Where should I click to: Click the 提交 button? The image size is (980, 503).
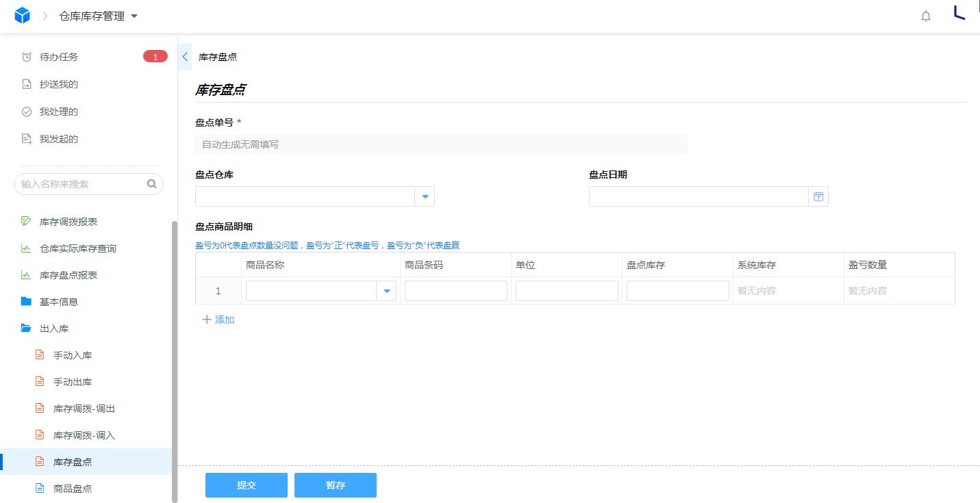tap(246, 485)
